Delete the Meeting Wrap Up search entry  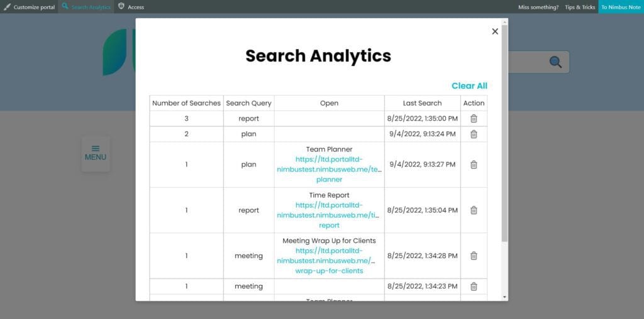pos(474,256)
